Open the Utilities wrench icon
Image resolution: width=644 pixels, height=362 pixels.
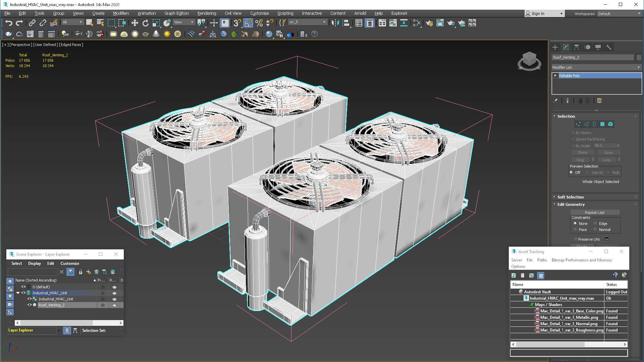point(609,47)
